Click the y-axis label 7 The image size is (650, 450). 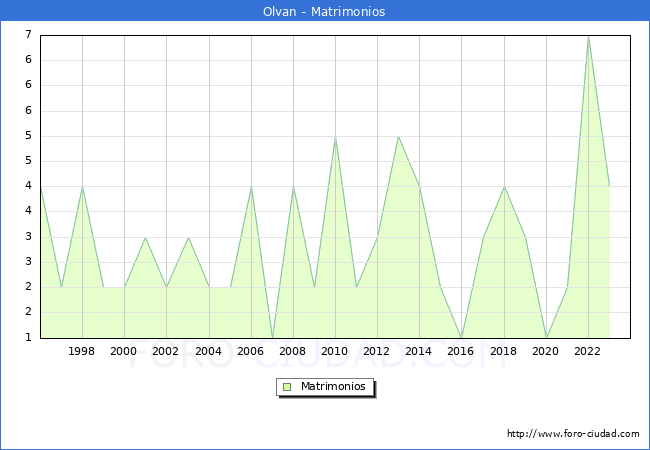28,35
